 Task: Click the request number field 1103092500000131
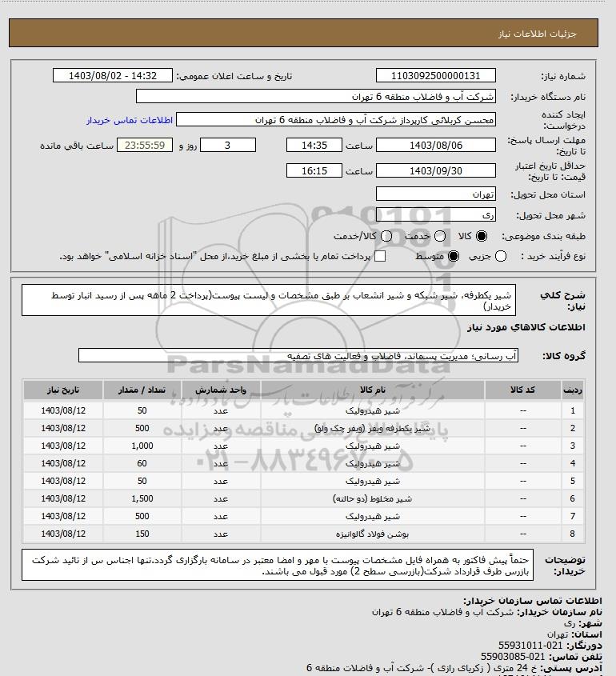(x=436, y=75)
